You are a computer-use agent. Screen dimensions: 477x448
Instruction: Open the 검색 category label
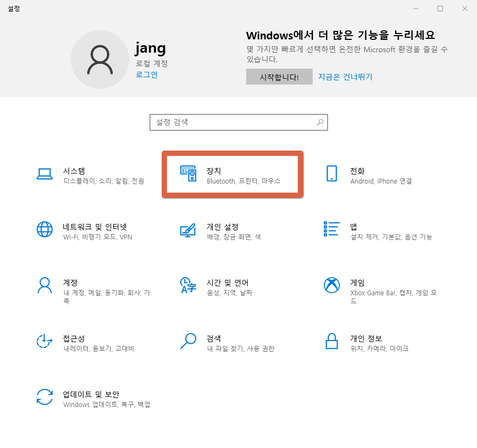tap(214, 338)
